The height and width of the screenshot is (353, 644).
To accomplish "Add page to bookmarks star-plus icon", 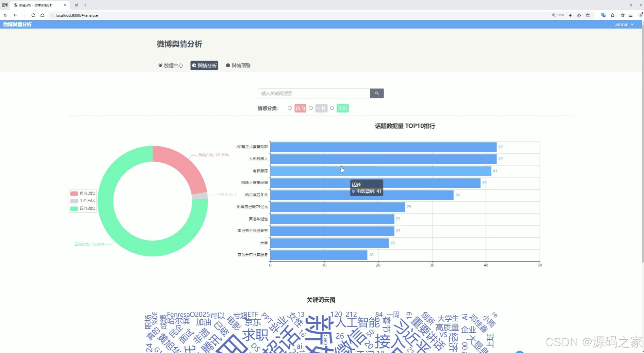I will 588,15.
